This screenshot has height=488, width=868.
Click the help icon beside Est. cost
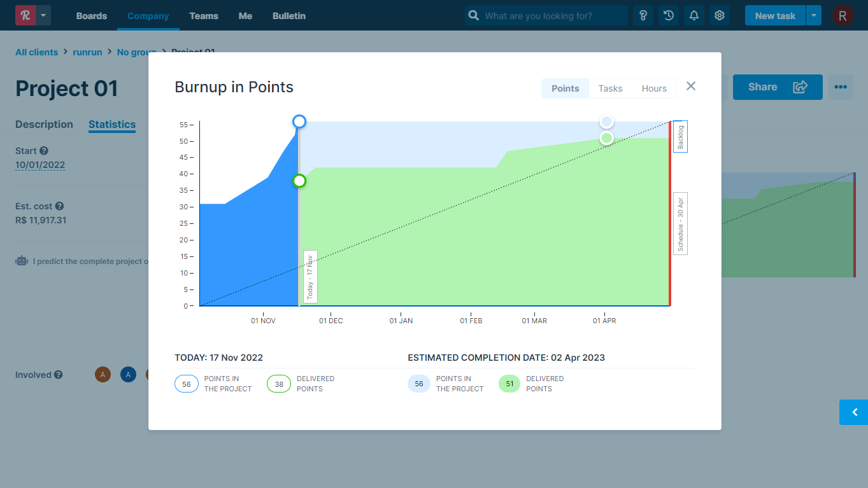click(x=59, y=206)
